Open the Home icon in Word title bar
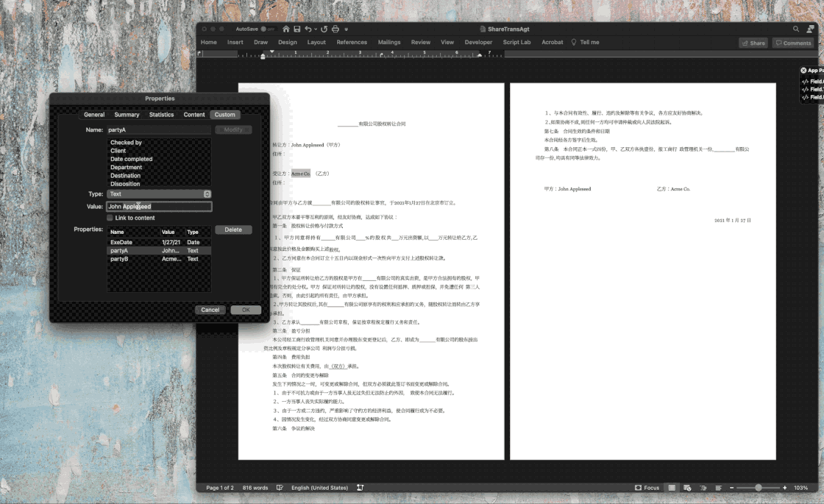This screenshot has width=824, height=504. 286,29
